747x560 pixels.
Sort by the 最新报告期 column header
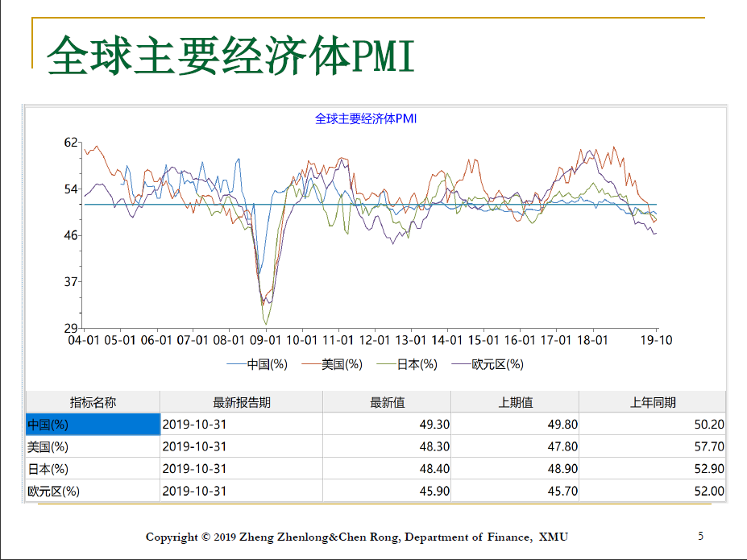[241, 402]
